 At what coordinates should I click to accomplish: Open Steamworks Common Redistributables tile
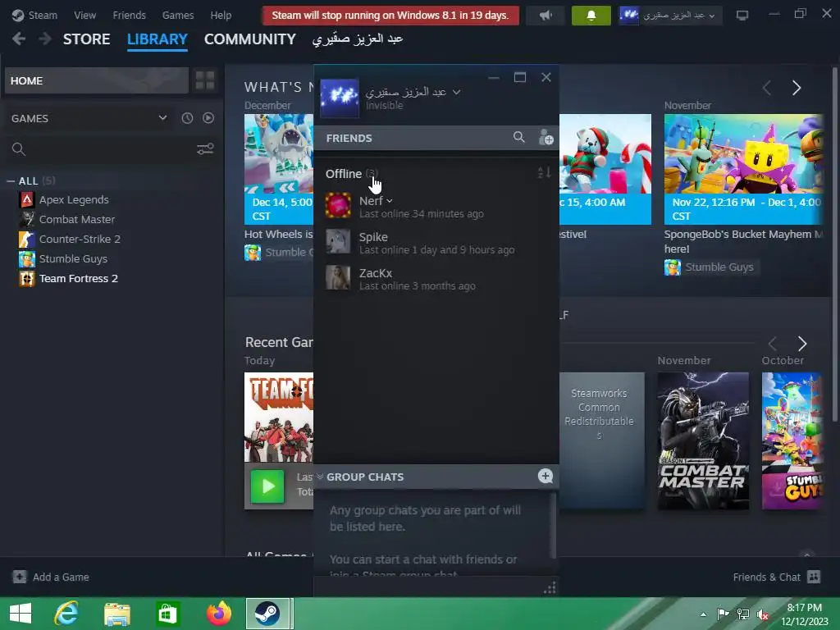click(601, 441)
